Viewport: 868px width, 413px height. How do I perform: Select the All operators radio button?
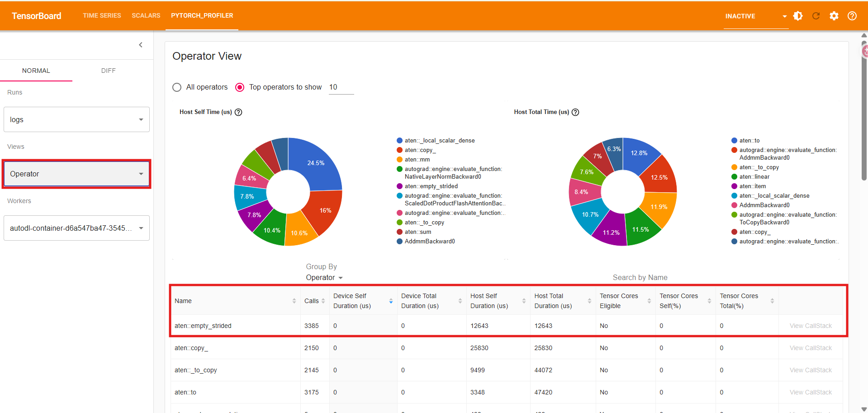coord(177,87)
